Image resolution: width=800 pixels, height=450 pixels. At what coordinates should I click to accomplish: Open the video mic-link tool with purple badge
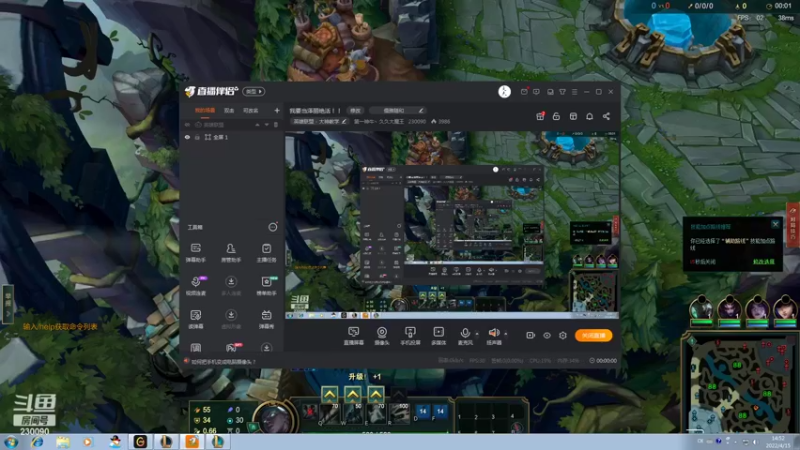[196, 286]
